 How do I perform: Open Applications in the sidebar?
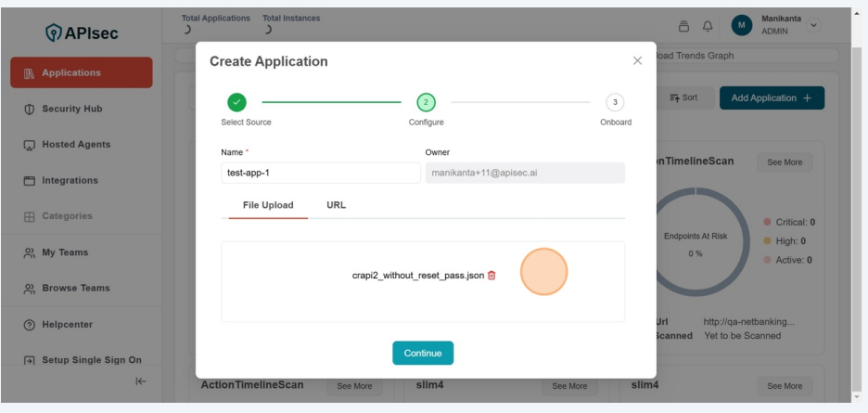click(x=82, y=73)
